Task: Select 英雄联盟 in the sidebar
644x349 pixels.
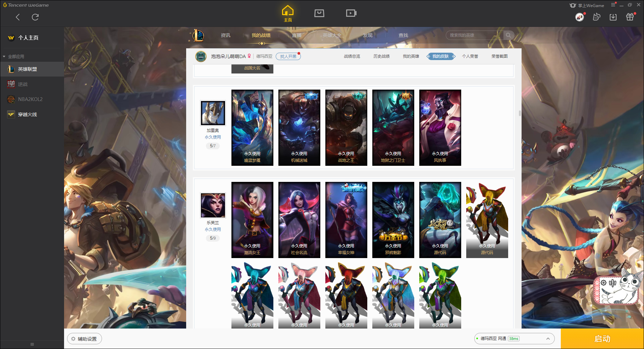Action: tap(32, 69)
